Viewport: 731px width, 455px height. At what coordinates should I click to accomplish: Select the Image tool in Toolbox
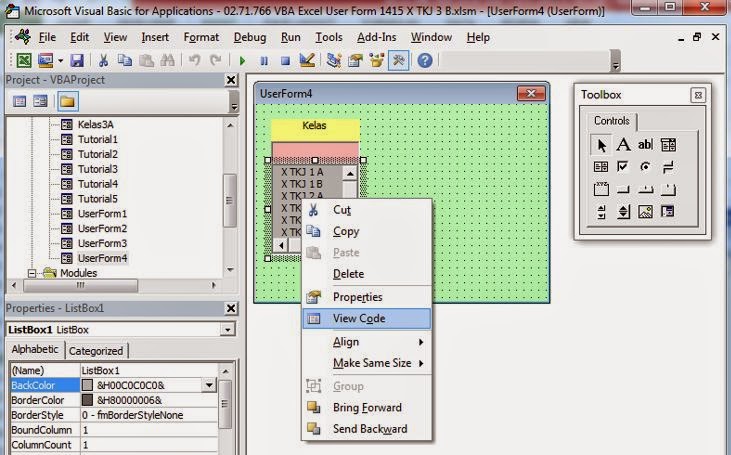point(645,212)
